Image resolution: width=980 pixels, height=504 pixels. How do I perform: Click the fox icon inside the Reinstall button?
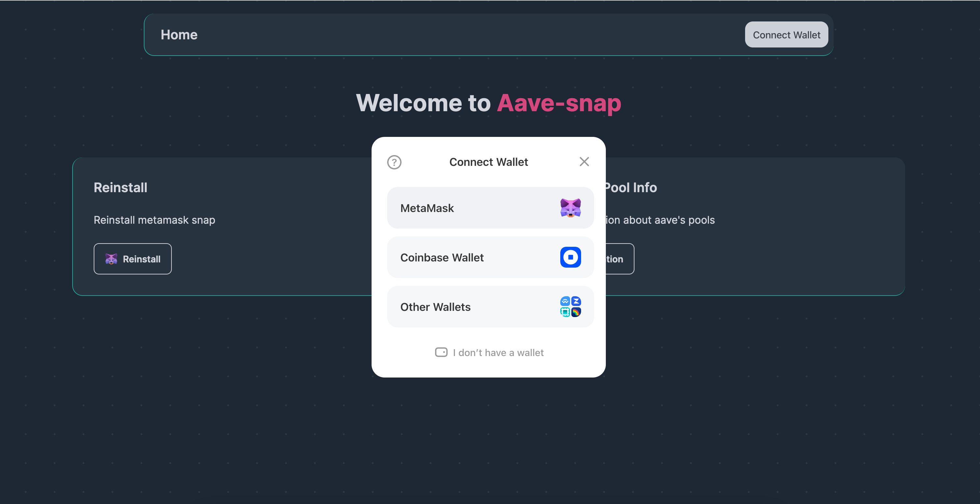pos(111,259)
